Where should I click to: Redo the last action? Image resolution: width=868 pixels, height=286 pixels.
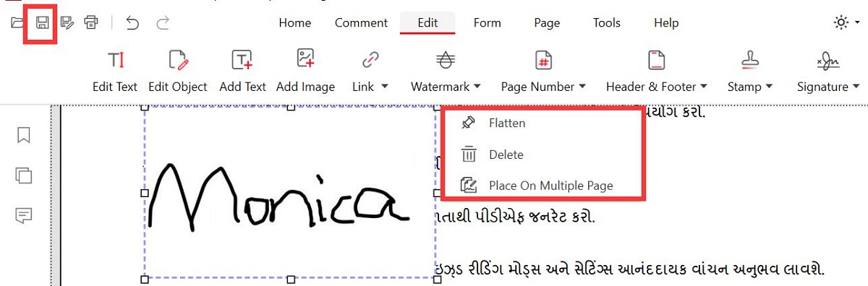click(163, 22)
